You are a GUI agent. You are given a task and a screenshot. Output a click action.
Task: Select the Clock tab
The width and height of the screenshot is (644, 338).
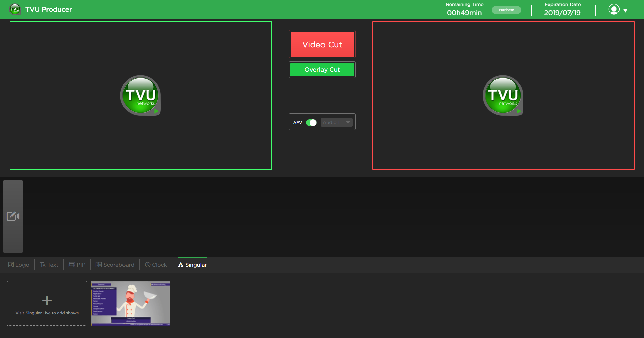[x=156, y=265]
